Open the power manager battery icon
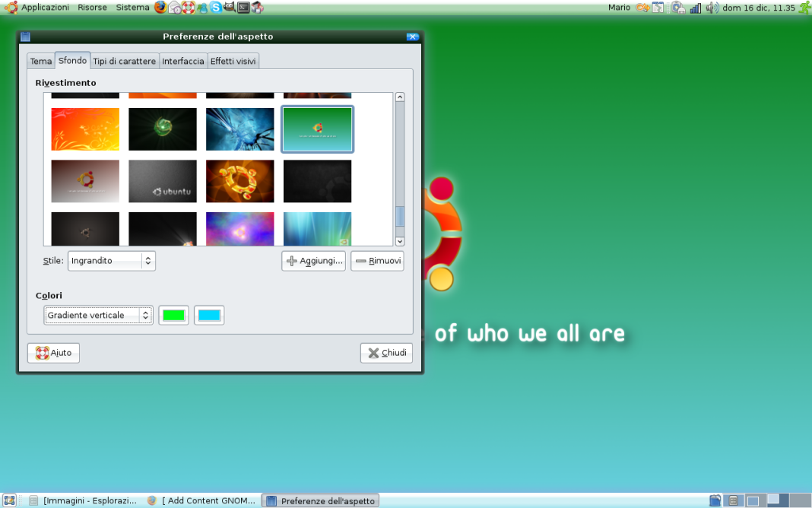Image resolution: width=812 pixels, height=508 pixels. pos(678,8)
